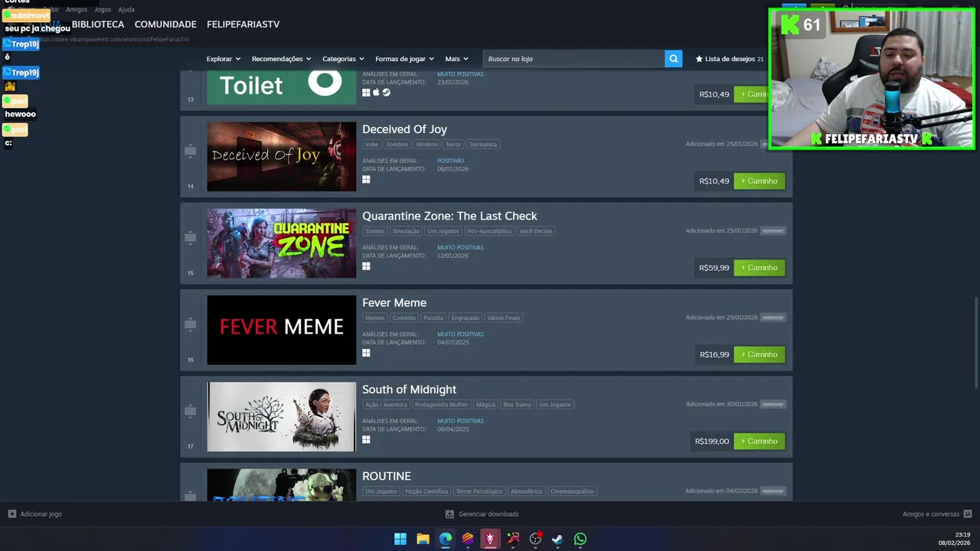Viewport: 980px width, 551px height.
Task: Open the Ajuda menu
Action: tap(126, 9)
